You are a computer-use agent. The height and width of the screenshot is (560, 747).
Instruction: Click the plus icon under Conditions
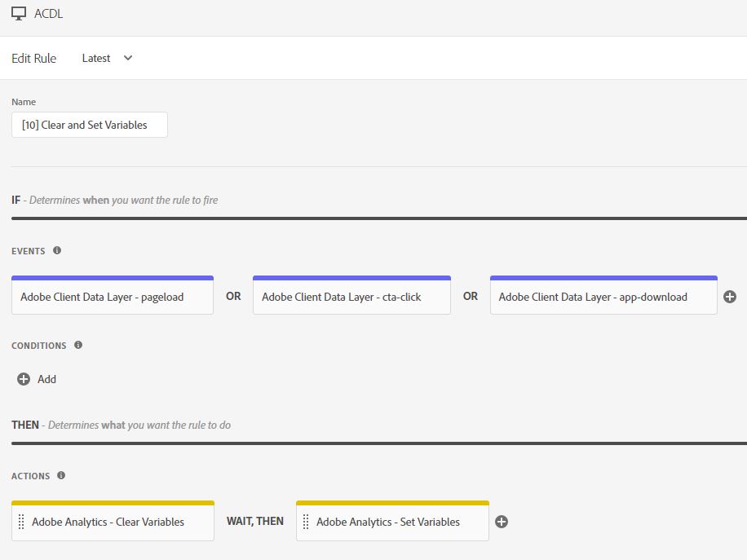(24, 379)
